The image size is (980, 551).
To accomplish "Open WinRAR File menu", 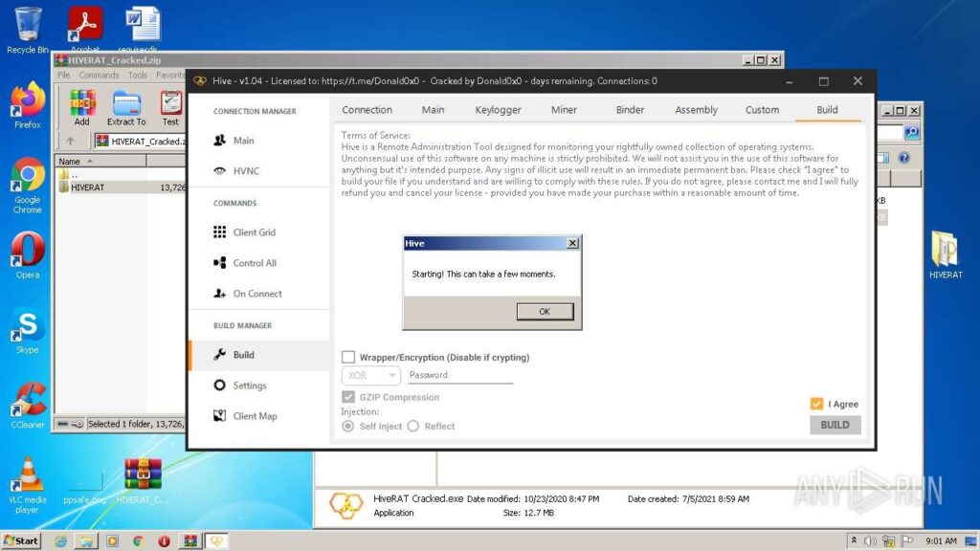I will click(64, 75).
